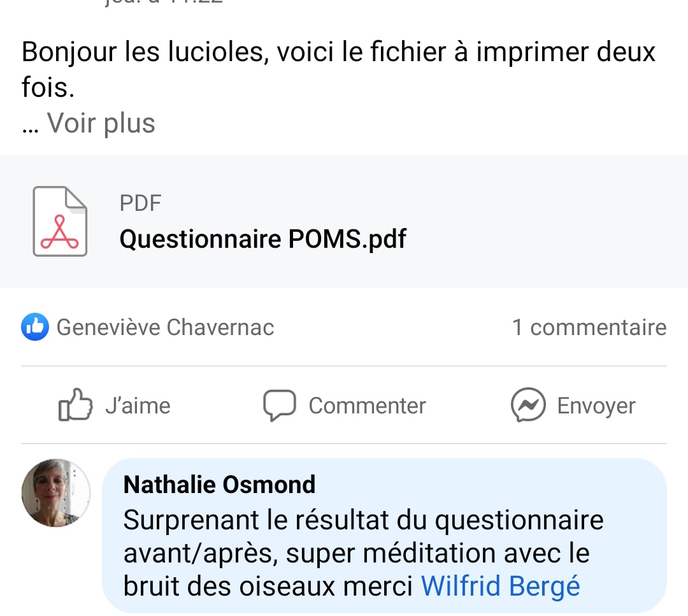Expand the post with Voir plus
Viewport: 688px width, 616px height.
[101, 123]
